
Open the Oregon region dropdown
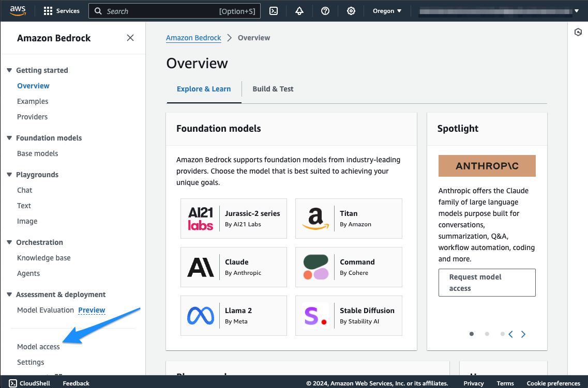pyautogui.click(x=387, y=11)
